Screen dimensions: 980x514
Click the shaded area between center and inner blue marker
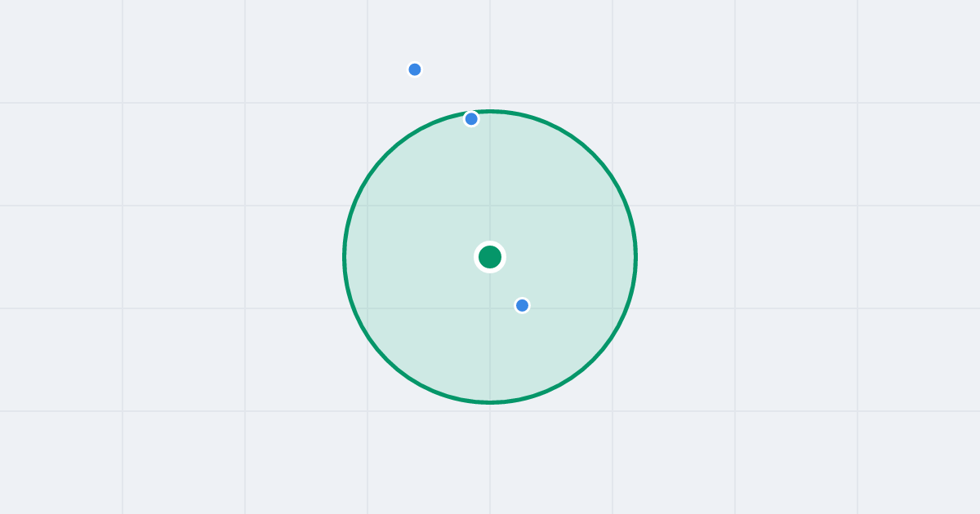coord(507,282)
